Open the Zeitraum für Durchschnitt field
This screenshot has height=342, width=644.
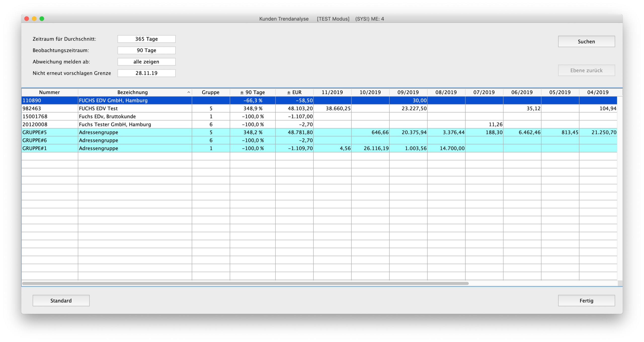point(146,39)
